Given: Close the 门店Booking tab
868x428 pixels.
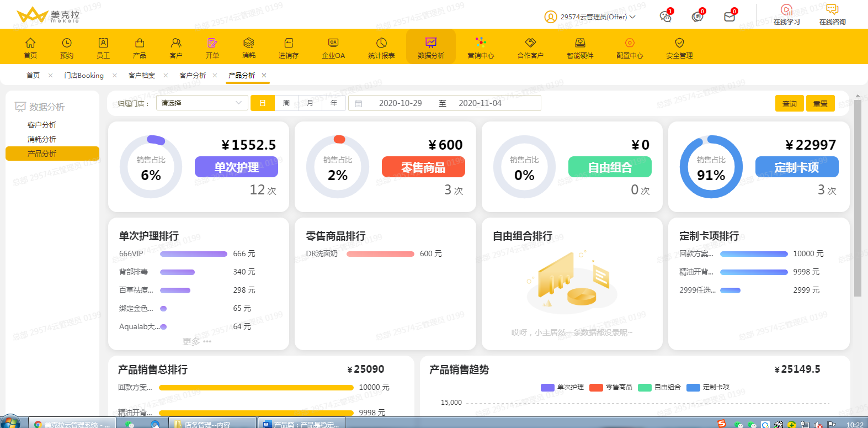Looking at the screenshot, I should point(114,75).
